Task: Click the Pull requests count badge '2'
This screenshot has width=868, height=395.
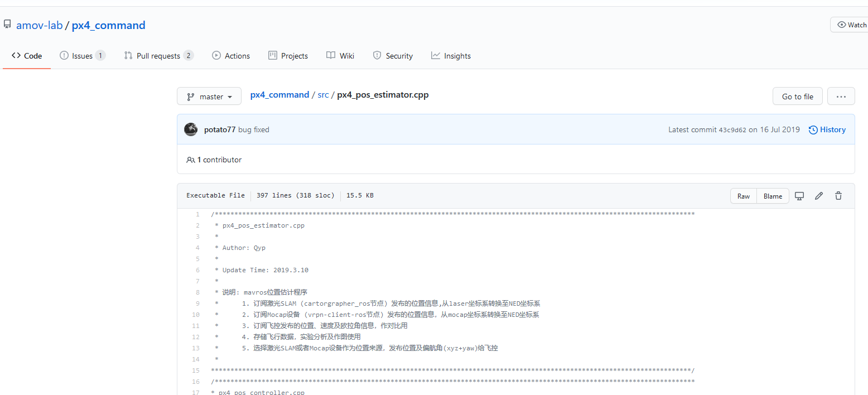Action: (188, 55)
